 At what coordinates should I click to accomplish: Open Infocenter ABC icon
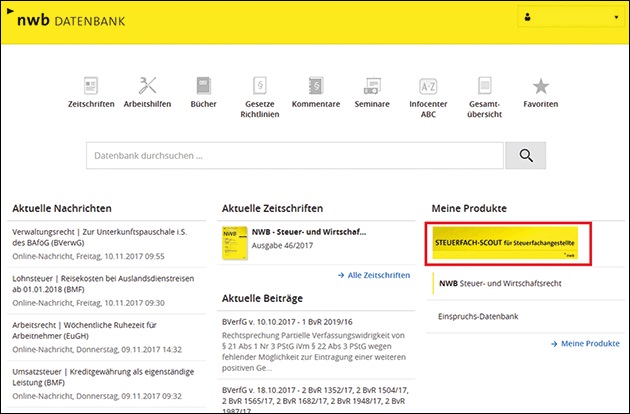click(428, 86)
